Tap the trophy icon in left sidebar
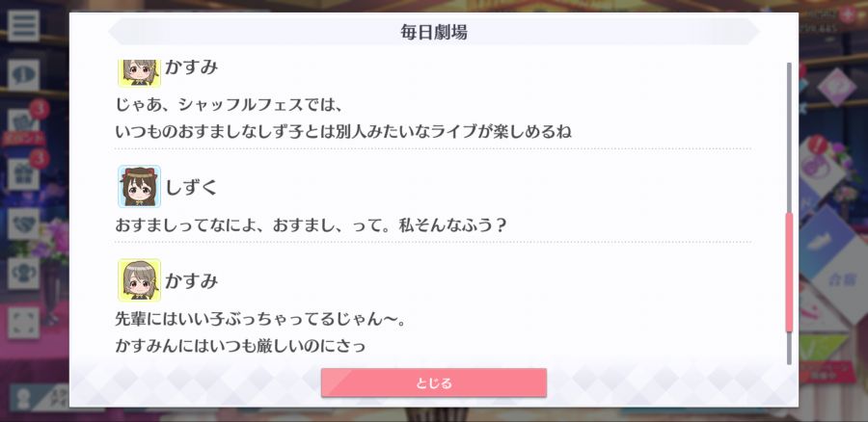 [23, 273]
